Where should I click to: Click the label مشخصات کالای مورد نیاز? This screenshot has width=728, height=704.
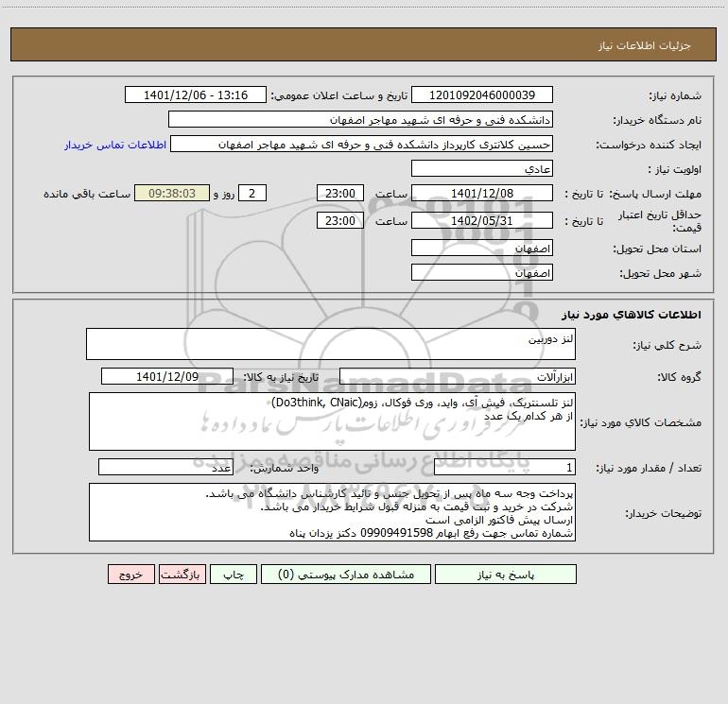click(641, 422)
